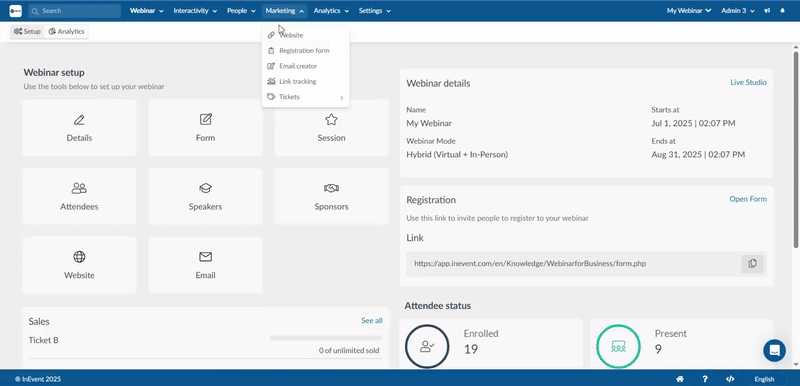Image resolution: width=800 pixels, height=386 pixels.
Task: Click the clipboard icon beside Registration form
Action: (x=271, y=50)
